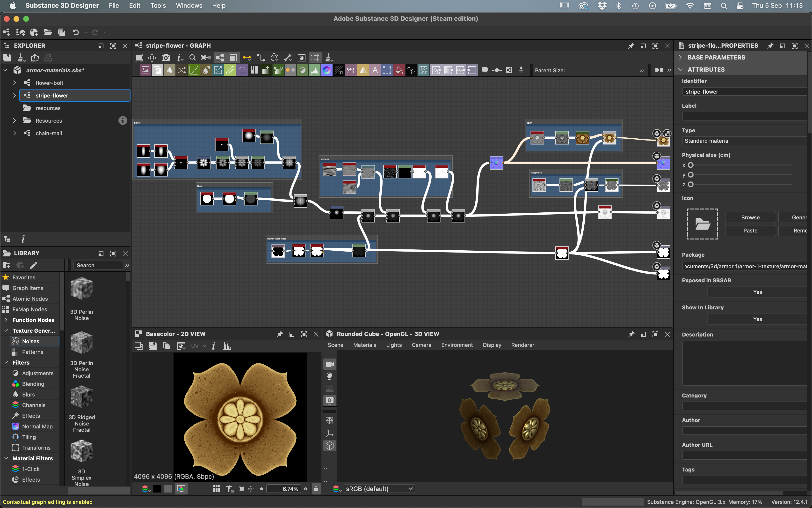812x508 pixels.
Task: Open the Renderer menu in 3D view
Action: click(522, 345)
